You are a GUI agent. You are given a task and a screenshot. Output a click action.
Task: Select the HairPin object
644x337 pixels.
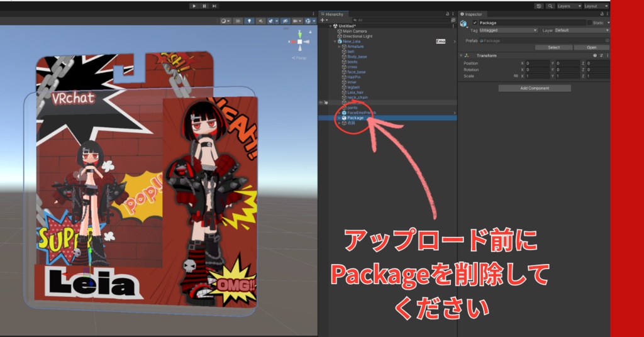(353, 77)
